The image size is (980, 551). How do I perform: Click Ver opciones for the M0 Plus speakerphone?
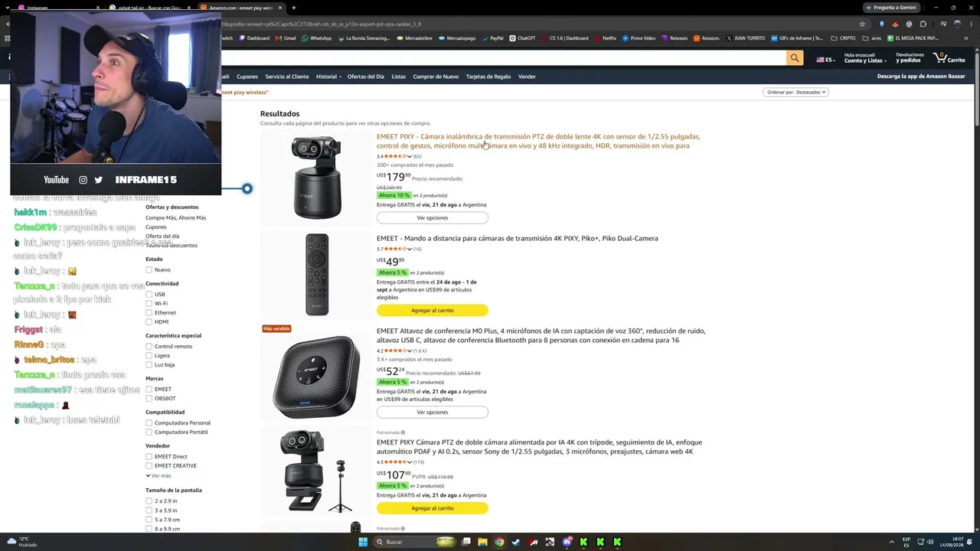[433, 412]
